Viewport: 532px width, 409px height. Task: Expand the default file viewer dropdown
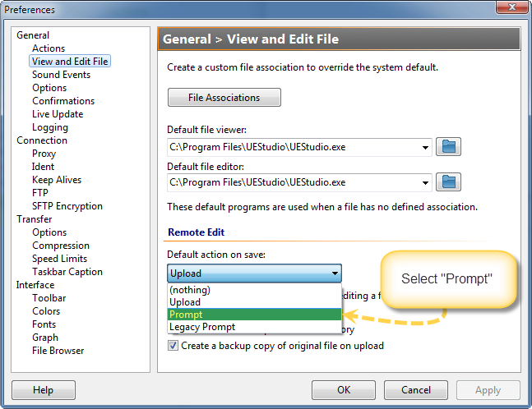425,147
